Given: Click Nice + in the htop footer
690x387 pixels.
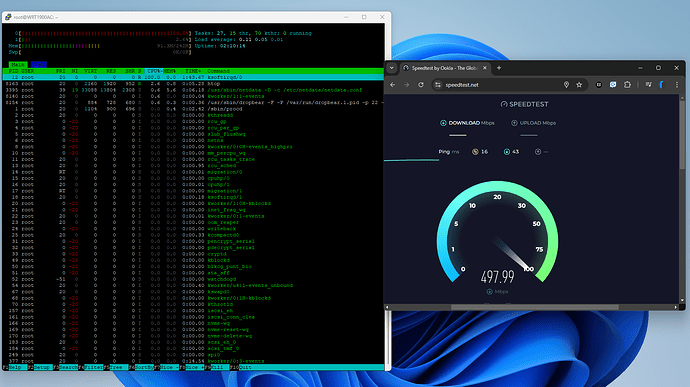Looking at the screenshot, I should coord(192,367).
